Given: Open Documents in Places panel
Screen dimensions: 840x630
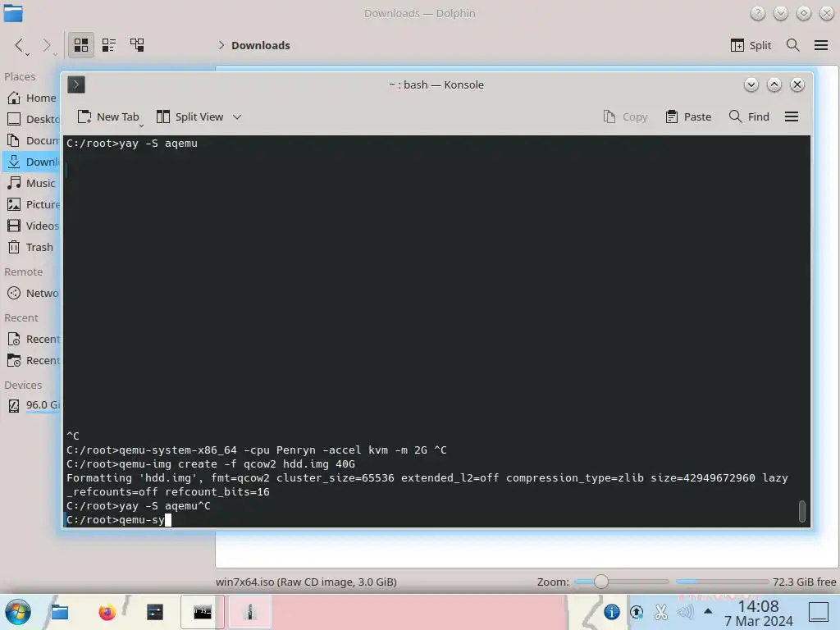Looking at the screenshot, I should click(32, 140).
